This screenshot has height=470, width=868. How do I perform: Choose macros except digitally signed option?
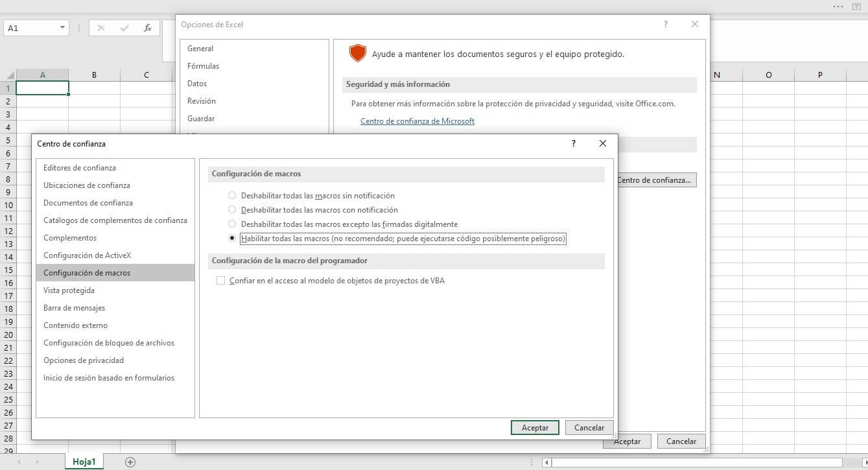click(232, 224)
